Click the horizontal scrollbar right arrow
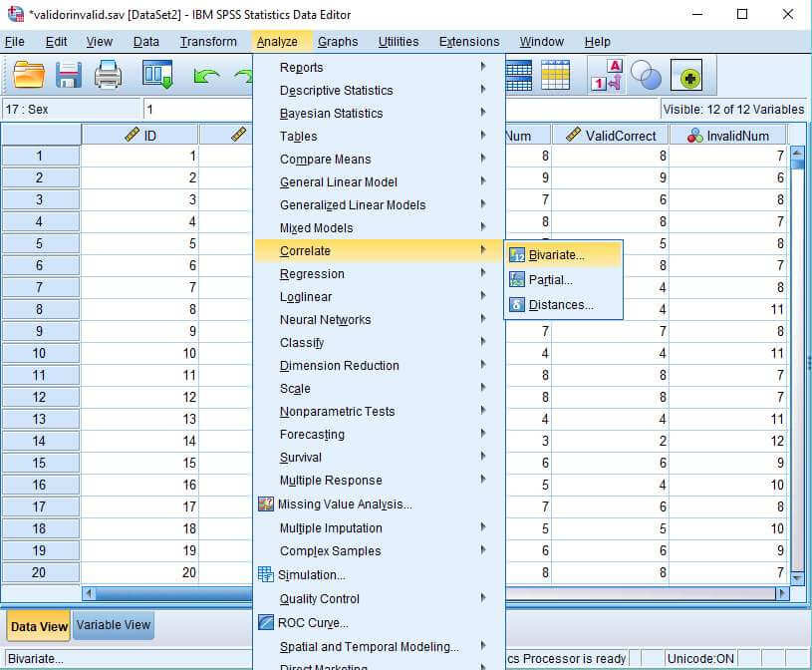 coord(781,593)
